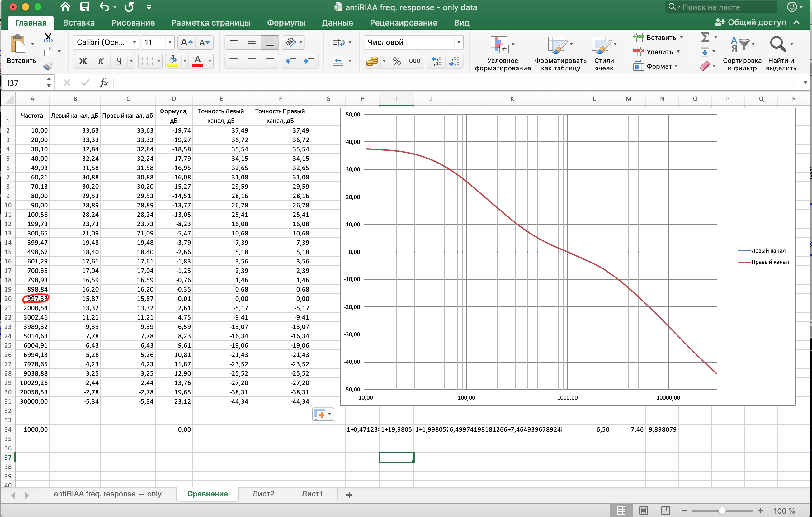
Task: Expand the formula bar with the arrow
Action: (805, 82)
